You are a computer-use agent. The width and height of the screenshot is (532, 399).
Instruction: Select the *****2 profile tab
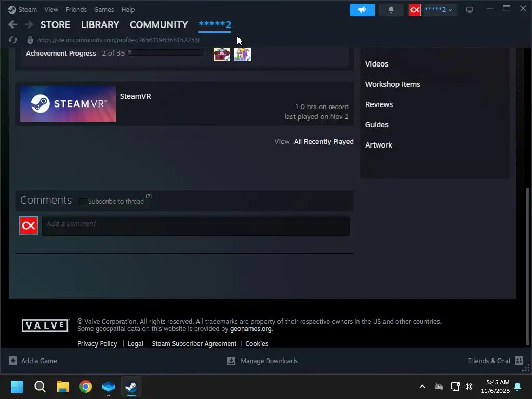click(215, 25)
